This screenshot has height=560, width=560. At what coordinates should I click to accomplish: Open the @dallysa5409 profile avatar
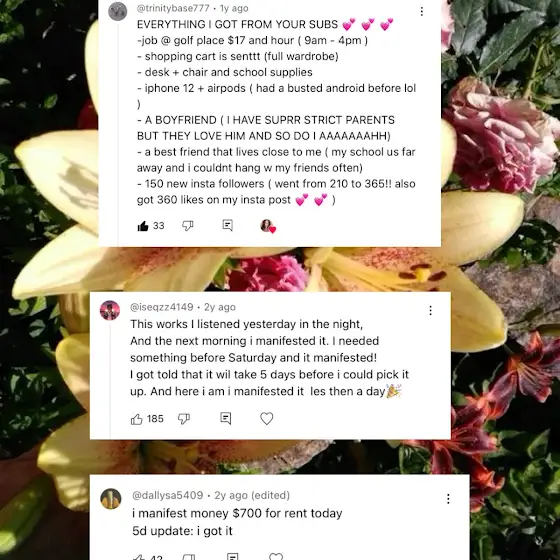pos(111,498)
